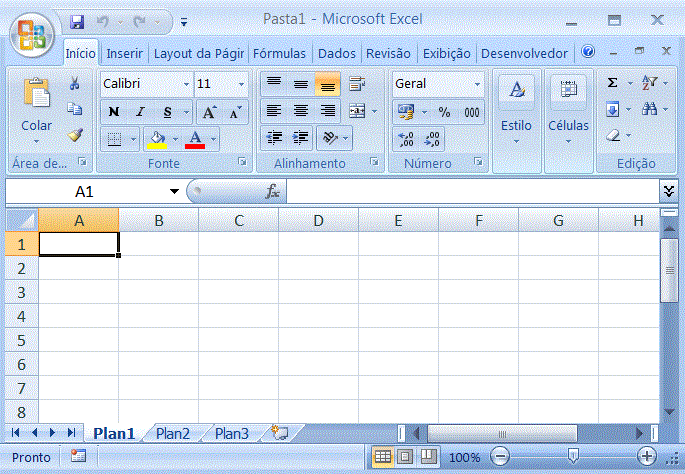The height and width of the screenshot is (474, 685).
Task: Customize Quick Access Toolbar dropdown
Action: [x=184, y=22]
